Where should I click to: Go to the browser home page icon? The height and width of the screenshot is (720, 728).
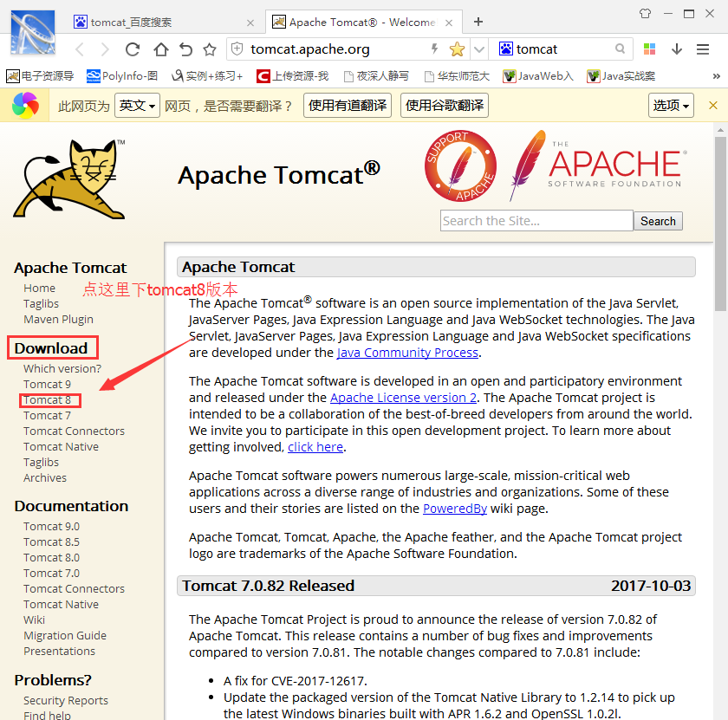pos(161,49)
